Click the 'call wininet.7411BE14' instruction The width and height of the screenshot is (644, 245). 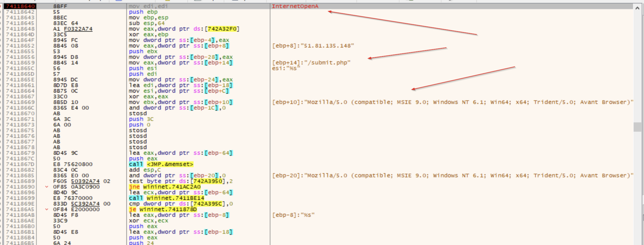166,198
